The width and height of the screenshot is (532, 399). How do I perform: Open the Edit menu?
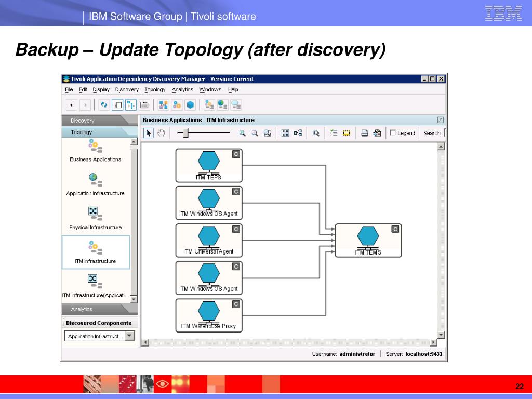tap(83, 89)
